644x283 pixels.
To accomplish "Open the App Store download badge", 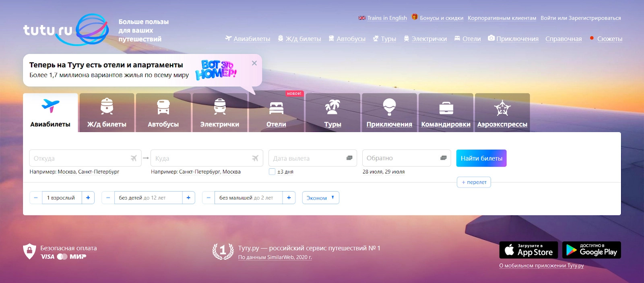I will [x=528, y=250].
